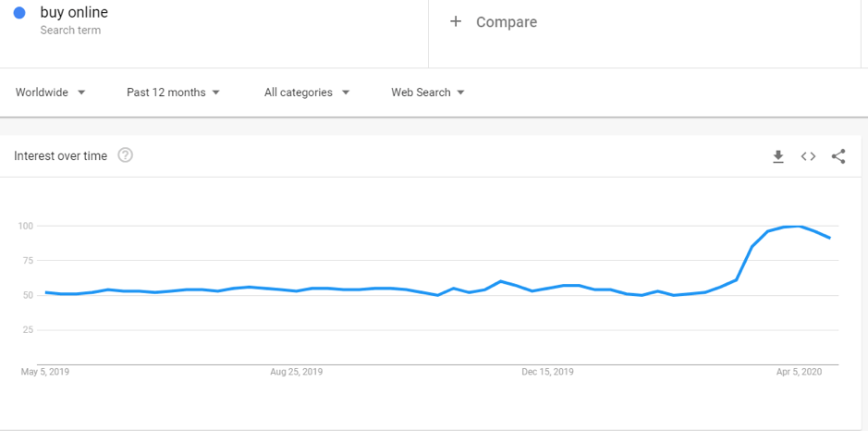This screenshot has width=868, height=431.
Task: Open the embed code icon
Action: coord(808,157)
